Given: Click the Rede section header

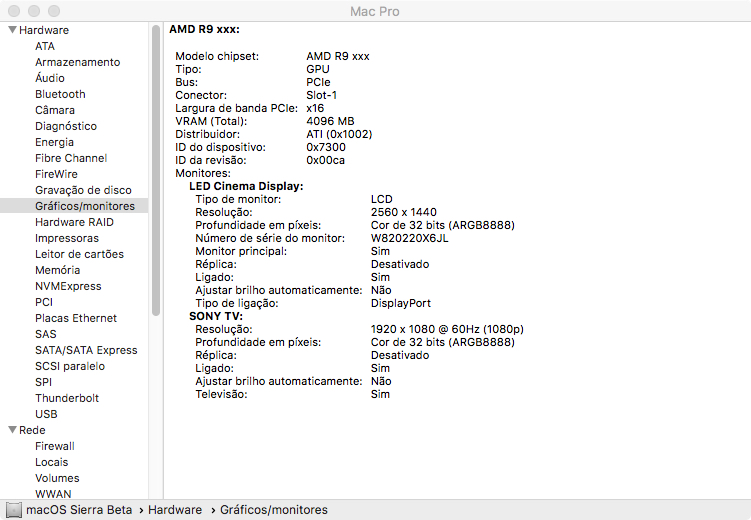Looking at the screenshot, I should coord(32,430).
